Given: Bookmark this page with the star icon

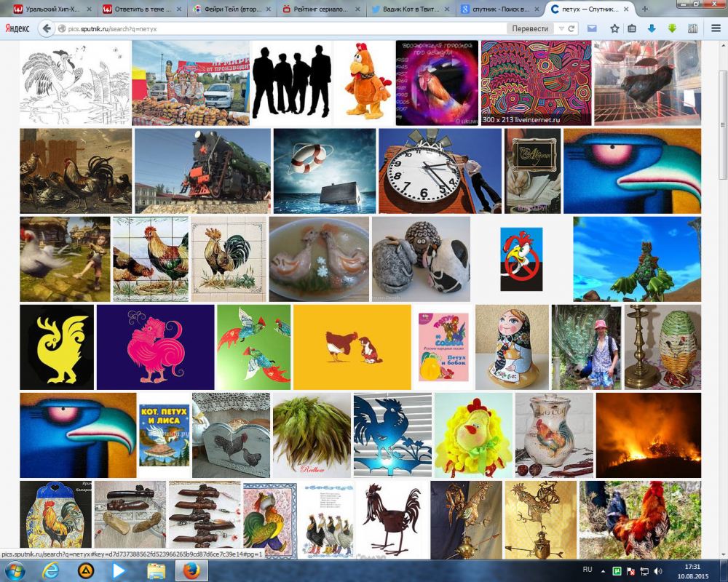Looking at the screenshot, I should pos(614,28).
